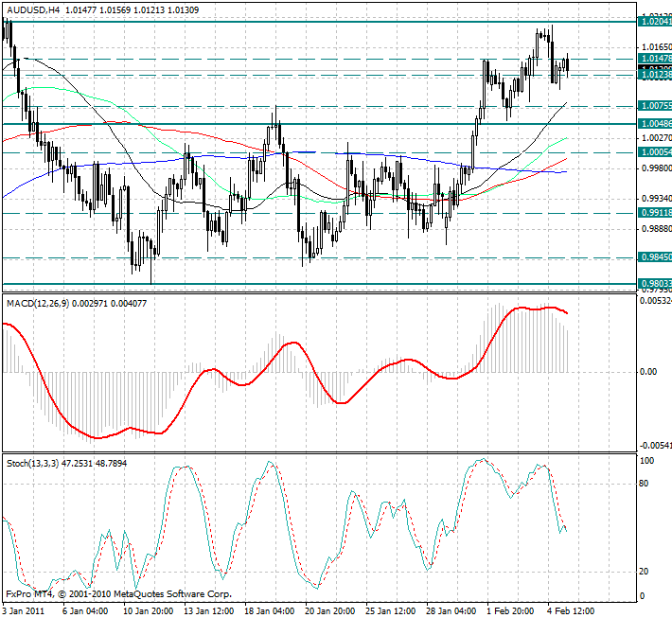Image resolution: width=672 pixels, height=618 pixels.
Task: Click the 4 Feb 12:00 date label
Action: click(571, 610)
